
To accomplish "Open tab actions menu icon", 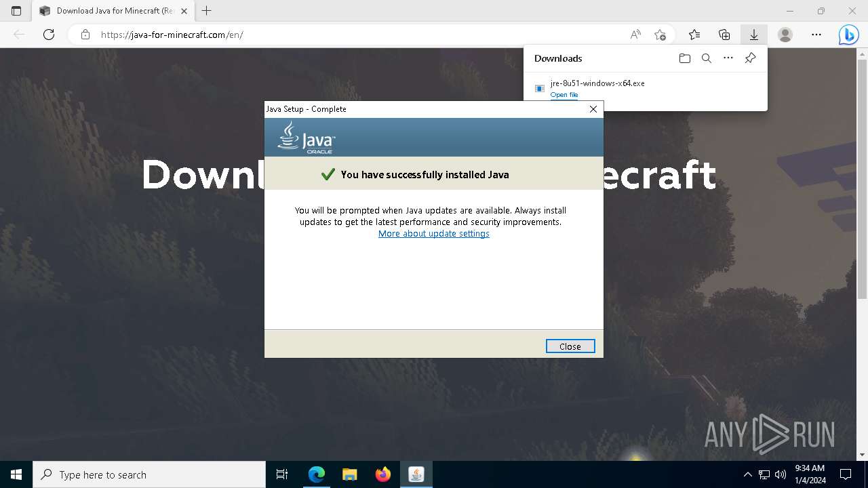I will click(16, 11).
